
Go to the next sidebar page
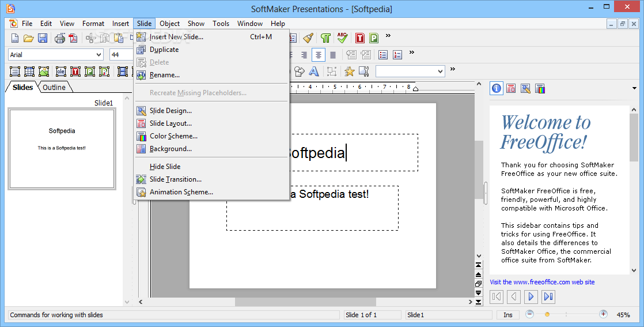(531, 296)
